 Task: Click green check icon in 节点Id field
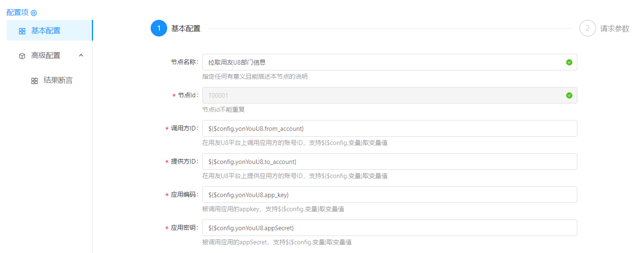tap(569, 95)
